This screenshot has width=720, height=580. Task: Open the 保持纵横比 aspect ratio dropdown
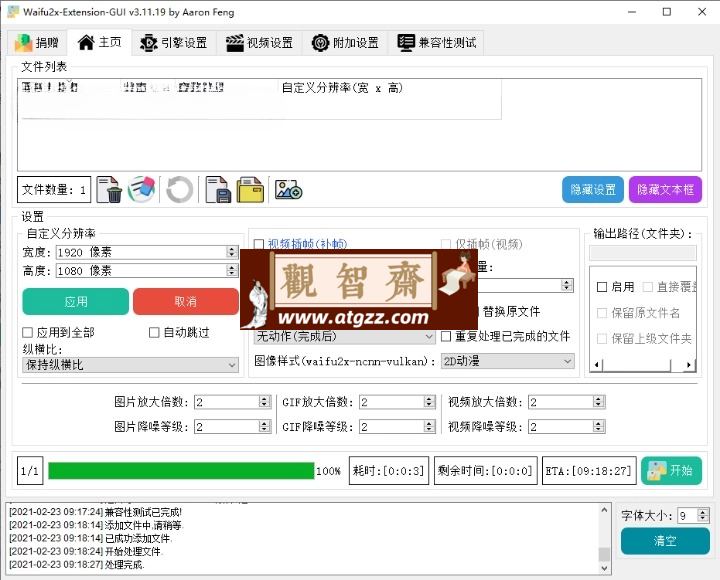130,365
